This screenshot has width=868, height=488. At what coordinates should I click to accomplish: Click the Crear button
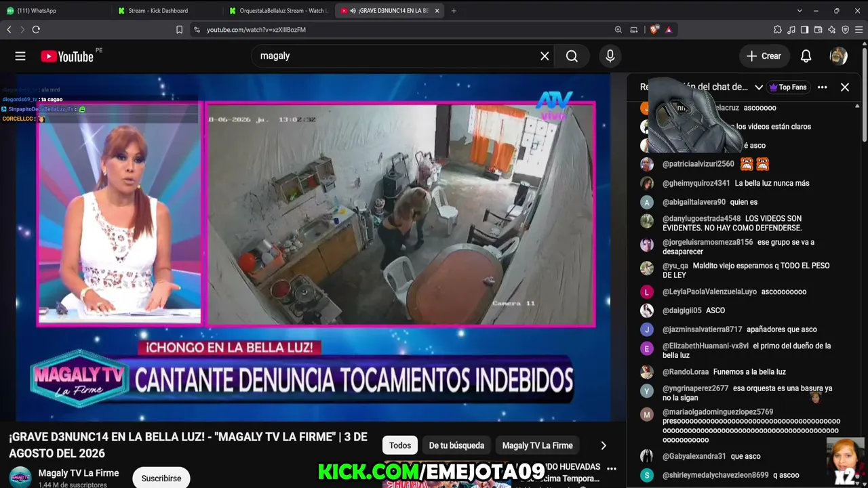tap(764, 56)
